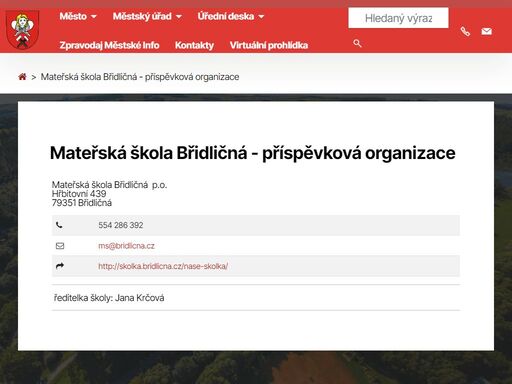Click the page heading Mateřská škola Břidličná
The height and width of the screenshot is (384, 512).
pyautogui.click(x=252, y=153)
